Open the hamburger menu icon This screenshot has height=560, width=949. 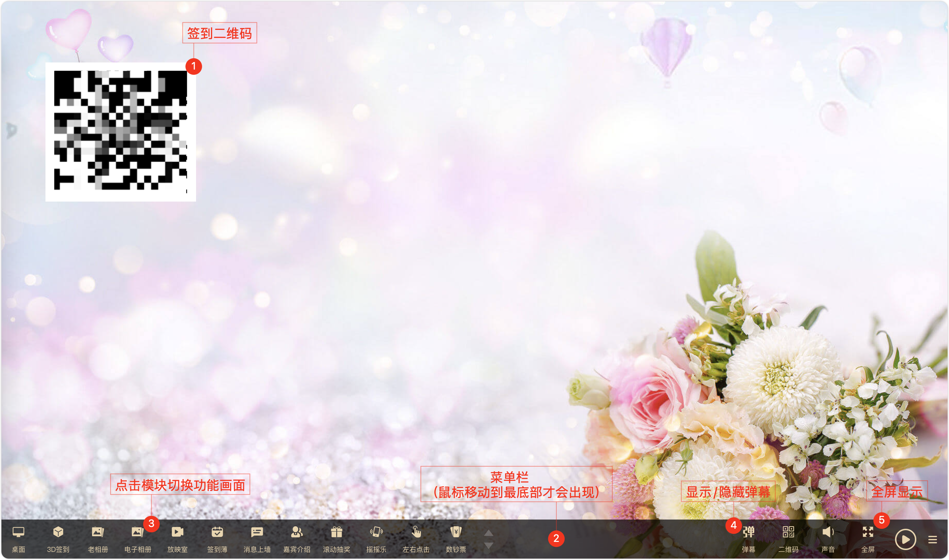(932, 540)
